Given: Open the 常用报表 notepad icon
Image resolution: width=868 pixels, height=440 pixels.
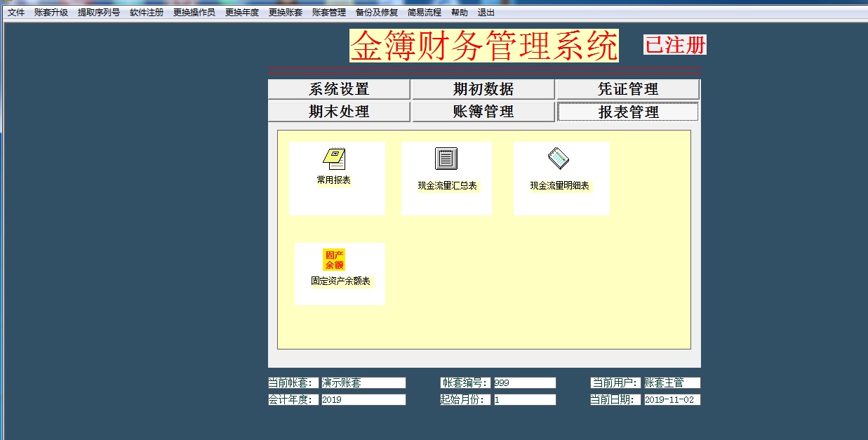Looking at the screenshot, I should (x=334, y=159).
